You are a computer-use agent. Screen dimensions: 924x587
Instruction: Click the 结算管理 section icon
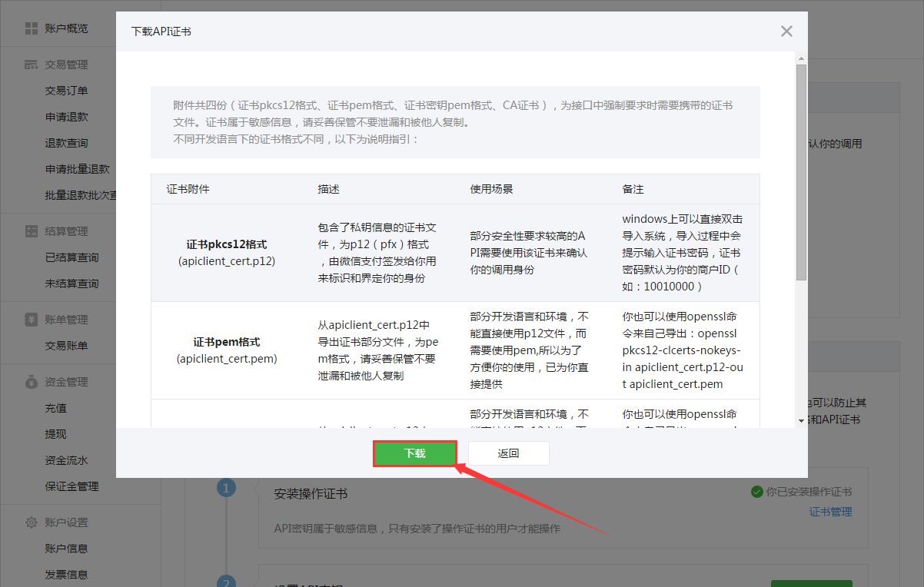pos(32,231)
